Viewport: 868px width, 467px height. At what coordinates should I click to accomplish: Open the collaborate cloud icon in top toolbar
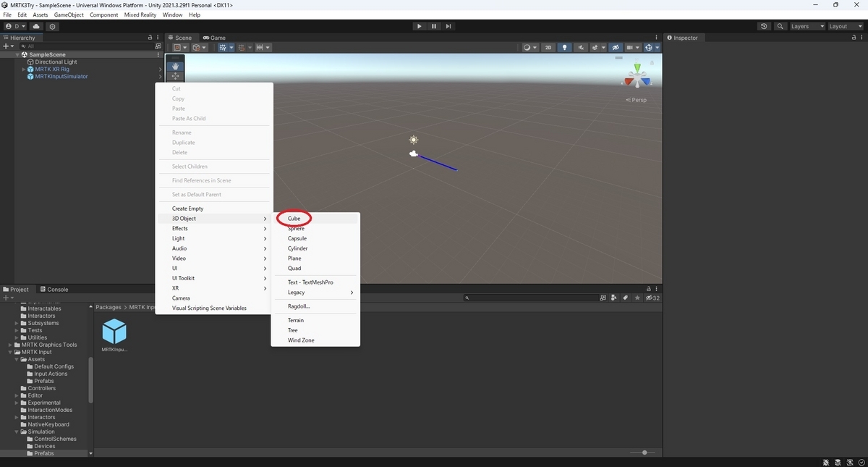(35, 26)
